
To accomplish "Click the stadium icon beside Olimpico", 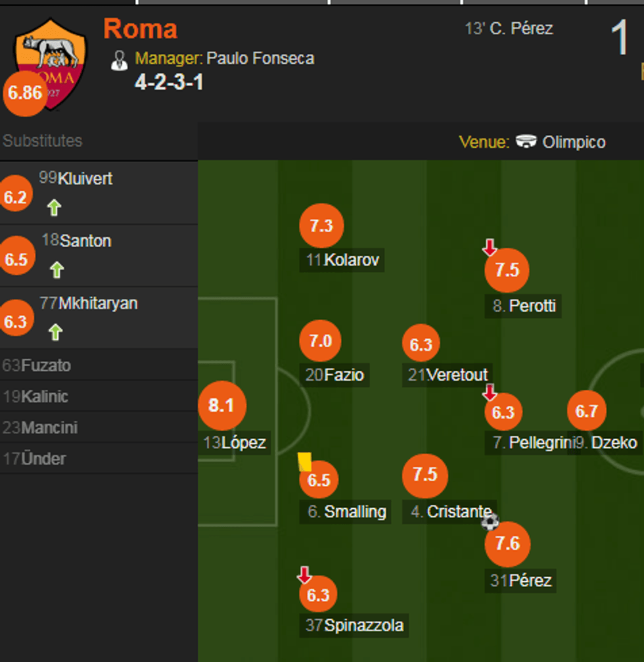I will (526, 142).
